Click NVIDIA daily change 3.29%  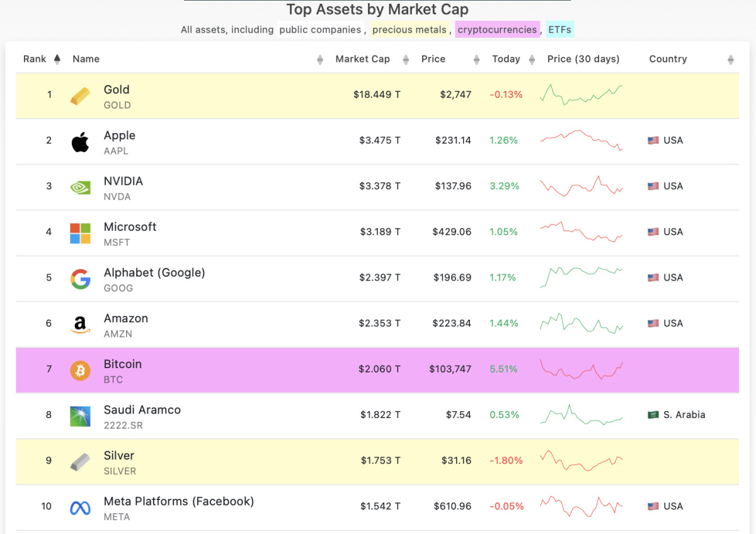pos(505,186)
